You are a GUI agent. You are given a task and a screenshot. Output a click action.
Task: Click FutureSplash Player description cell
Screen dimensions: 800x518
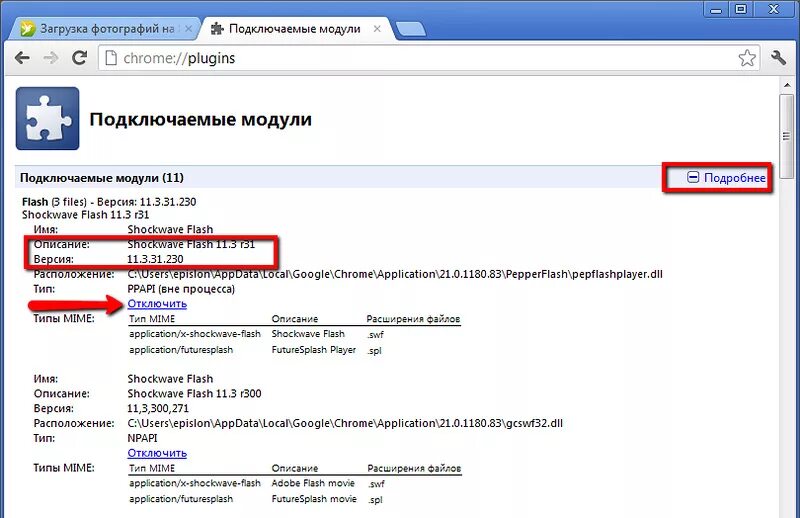(314, 350)
